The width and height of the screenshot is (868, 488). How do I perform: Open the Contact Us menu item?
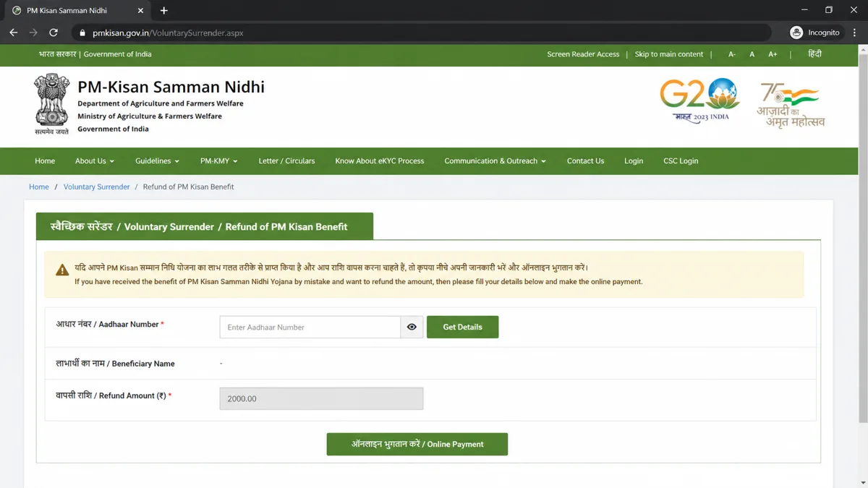coord(585,161)
